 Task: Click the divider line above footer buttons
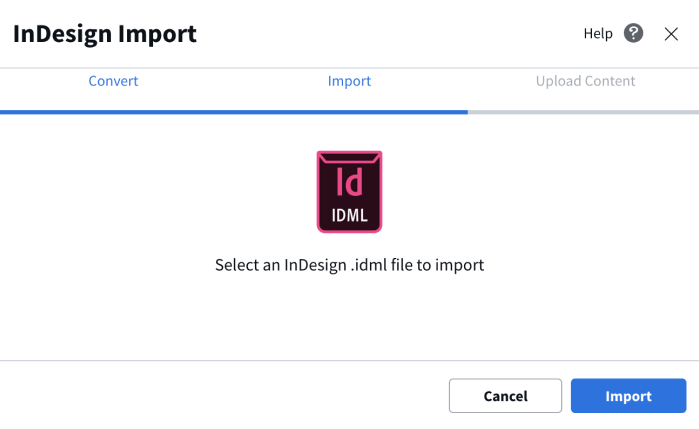[349, 360]
